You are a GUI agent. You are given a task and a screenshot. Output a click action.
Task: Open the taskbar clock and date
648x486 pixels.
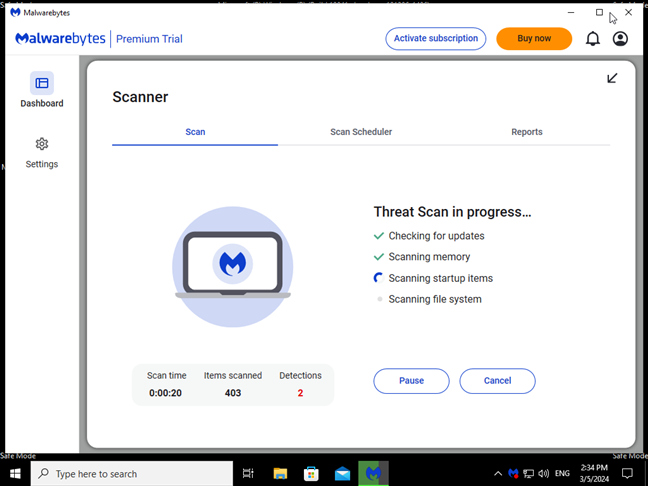tap(594, 474)
